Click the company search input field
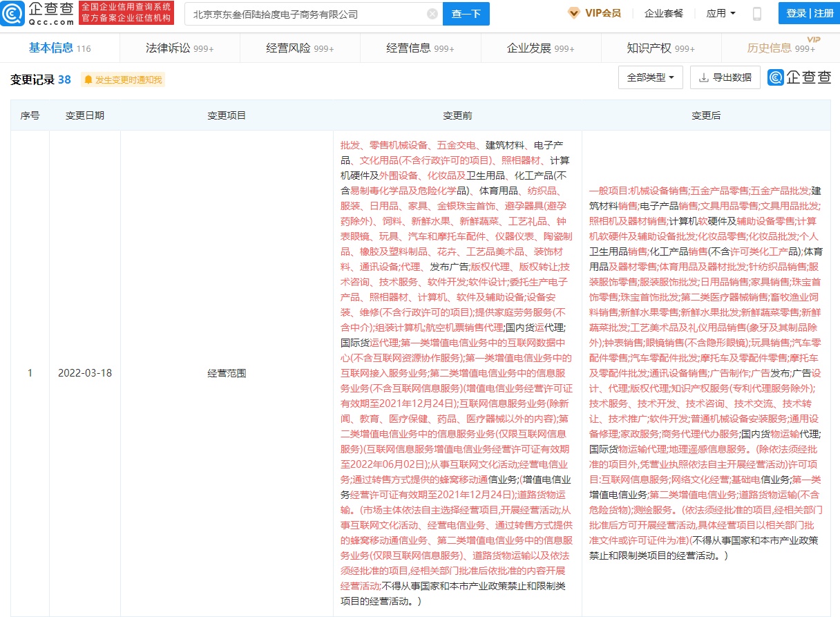 [x=314, y=14]
